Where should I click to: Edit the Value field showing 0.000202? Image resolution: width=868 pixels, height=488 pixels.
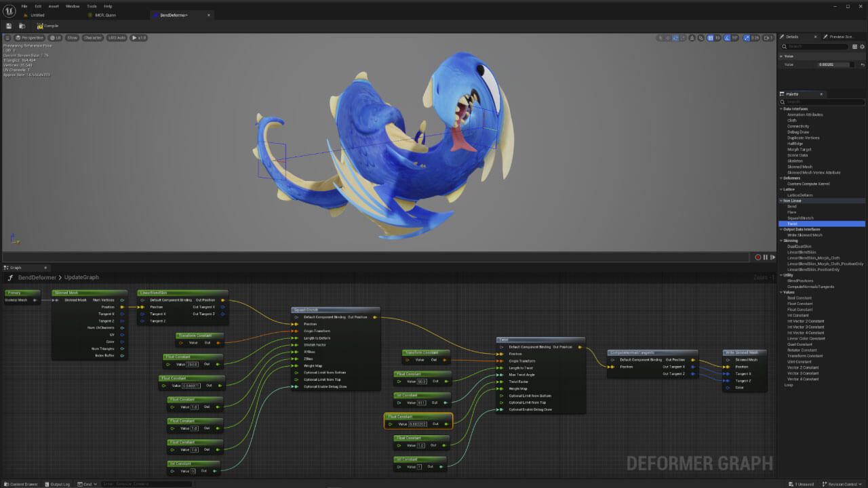835,64
